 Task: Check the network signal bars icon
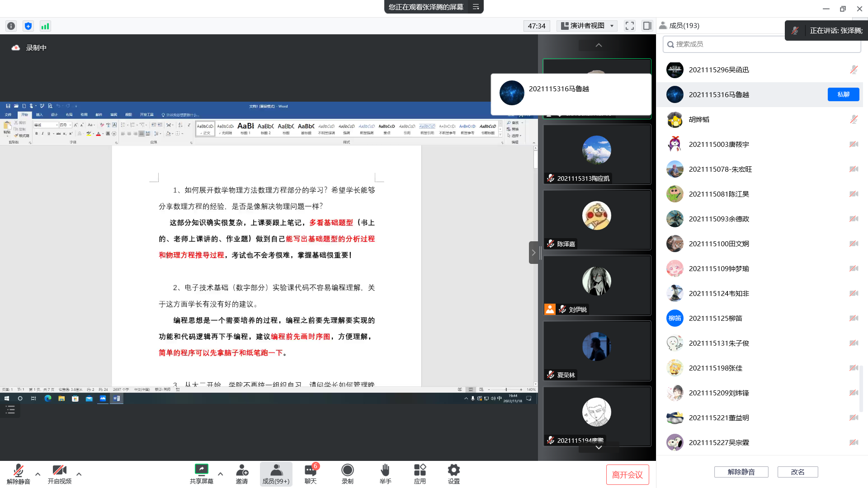pyautogui.click(x=45, y=26)
